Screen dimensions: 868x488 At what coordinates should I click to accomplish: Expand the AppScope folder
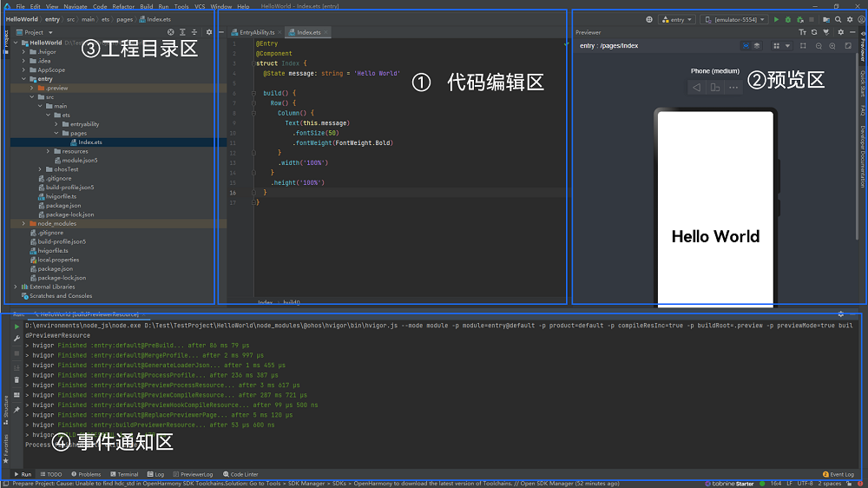23,69
